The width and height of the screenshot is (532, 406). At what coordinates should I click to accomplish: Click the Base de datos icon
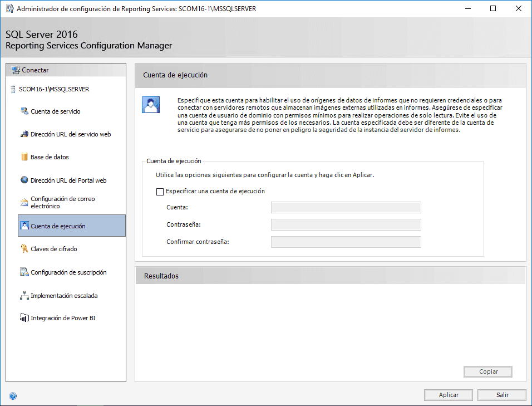(24, 157)
